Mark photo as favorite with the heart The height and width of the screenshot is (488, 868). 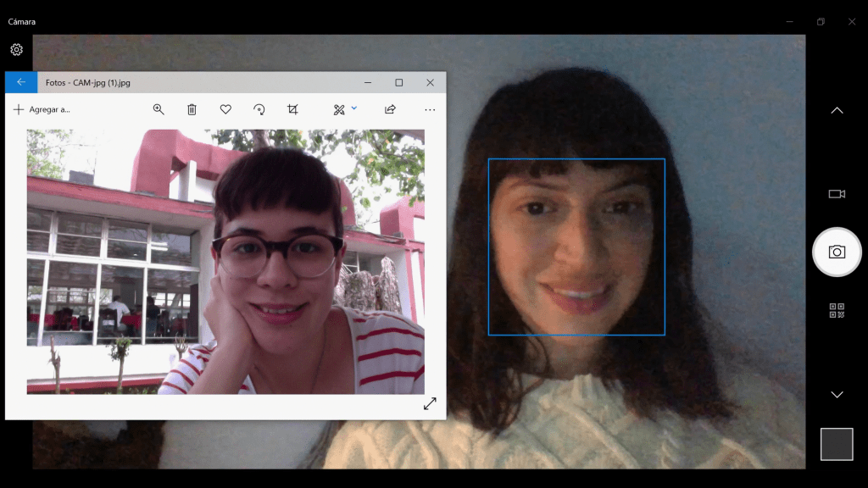click(x=225, y=109)
